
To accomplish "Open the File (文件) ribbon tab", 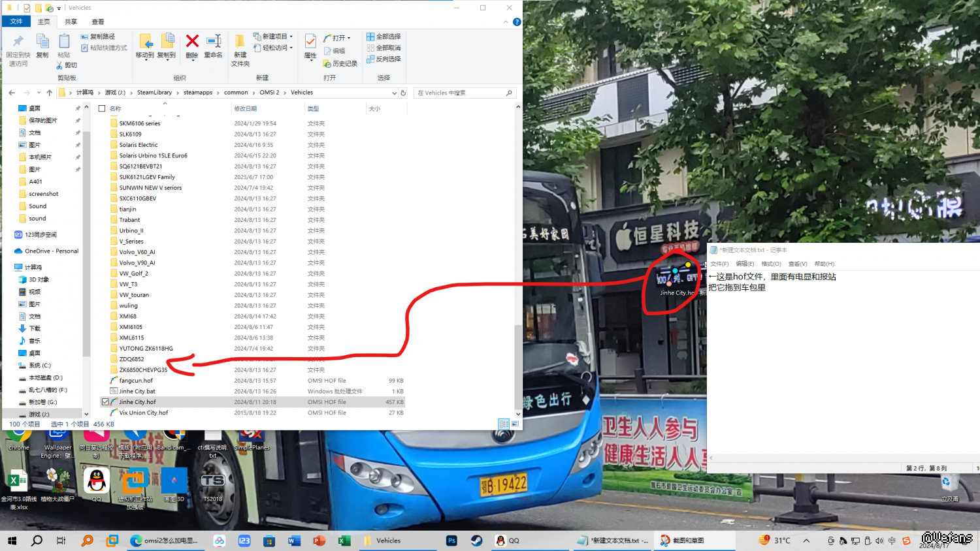I will 16,22.
